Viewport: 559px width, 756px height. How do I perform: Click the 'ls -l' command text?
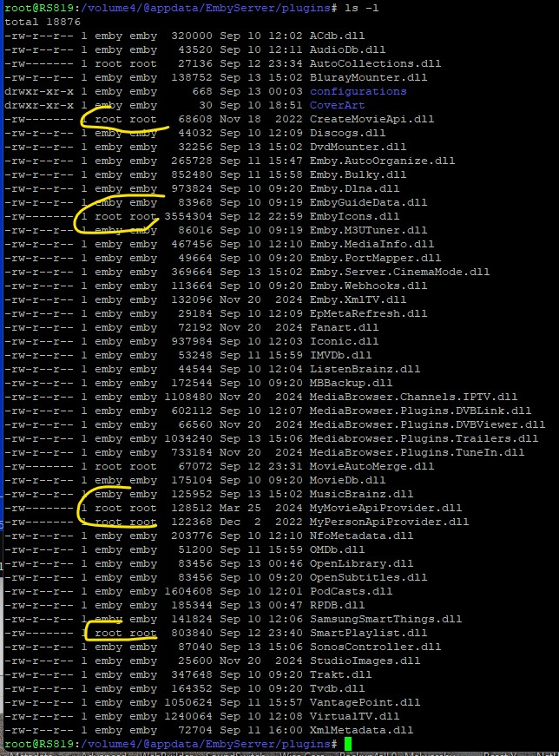click(361, 8)
